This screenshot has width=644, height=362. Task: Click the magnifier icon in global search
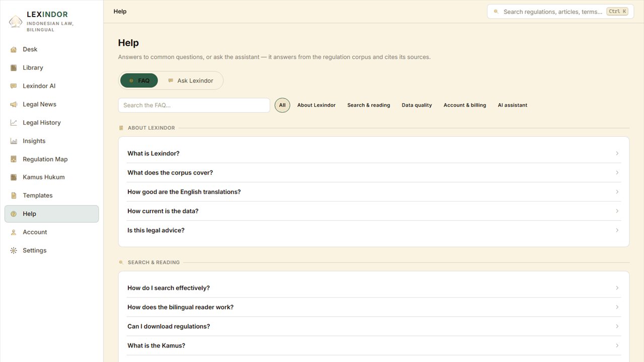click(496, 12)
